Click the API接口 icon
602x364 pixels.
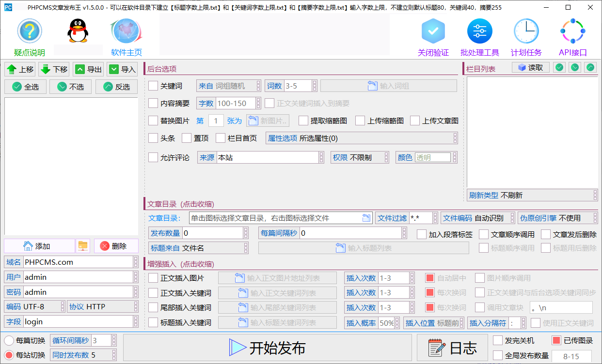[x=573, y=31]
